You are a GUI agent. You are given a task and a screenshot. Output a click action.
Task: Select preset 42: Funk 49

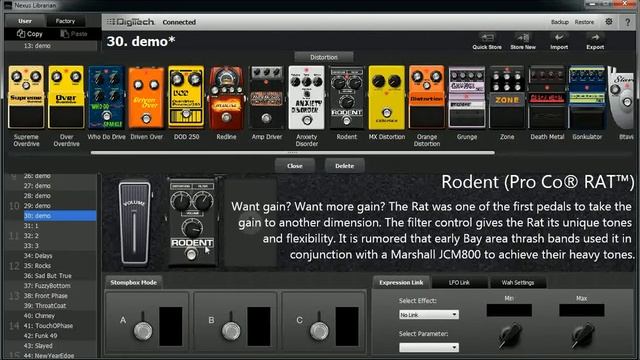pos(60,336)
